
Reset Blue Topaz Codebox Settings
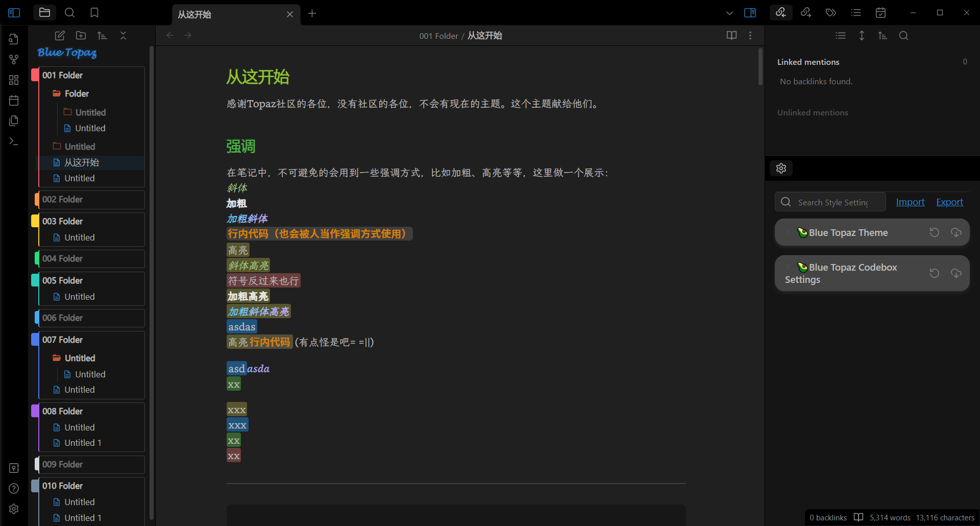pyautogui.click(x=934, y=273)
